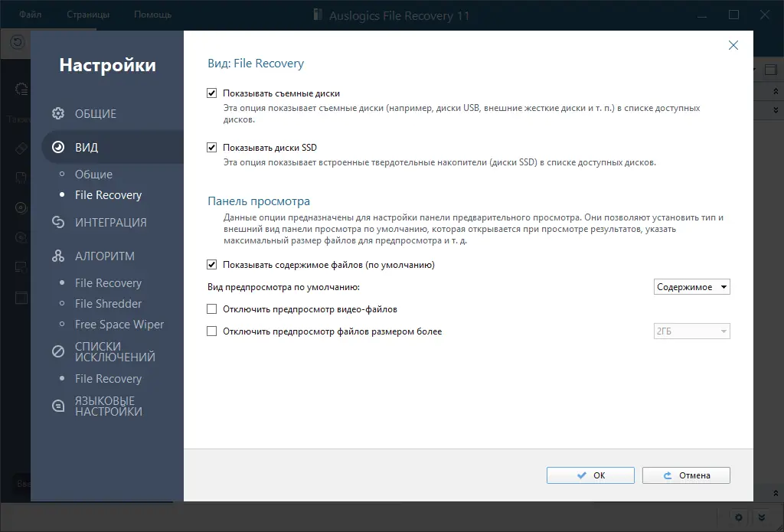
Task: Click the undo arrow icon in main window toolbar
Action: pyautogui.click(x=17, y=42)
